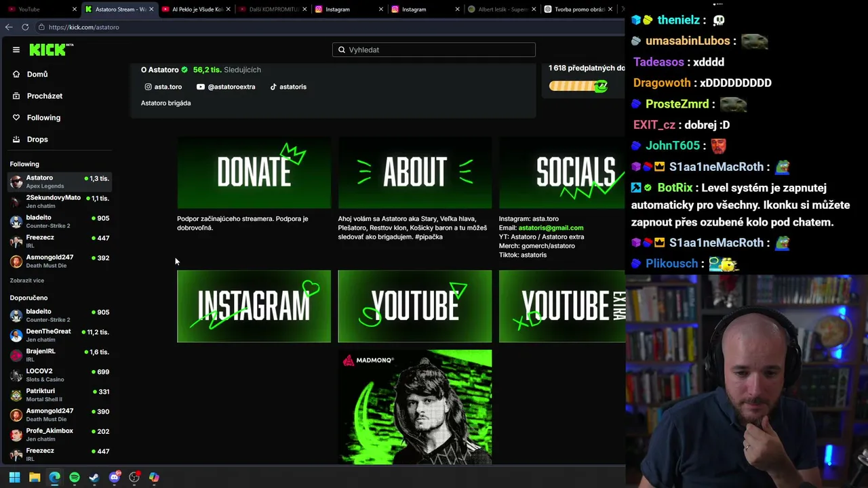Click the umasabinLubos username in chat
868x488 pixels.
688,41
